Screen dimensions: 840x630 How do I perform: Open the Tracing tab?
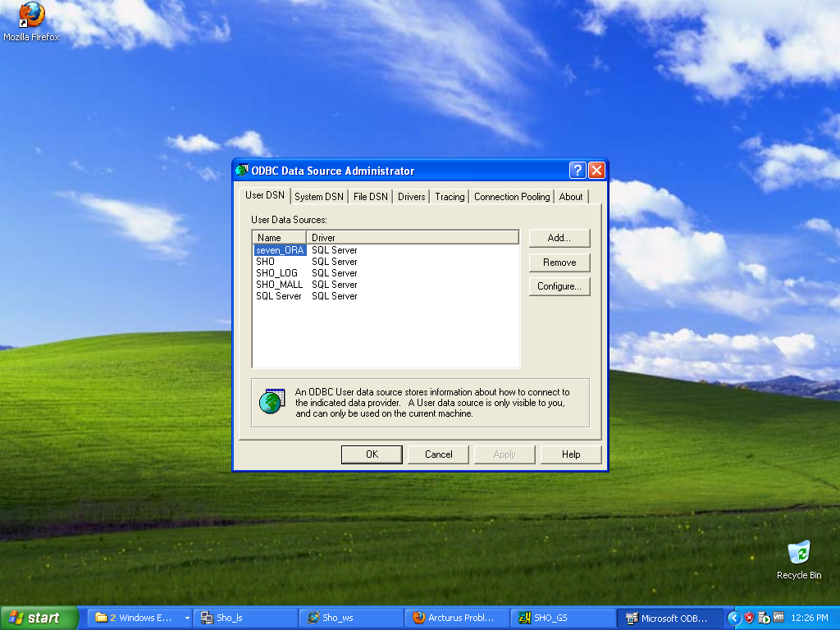point(450,197)
